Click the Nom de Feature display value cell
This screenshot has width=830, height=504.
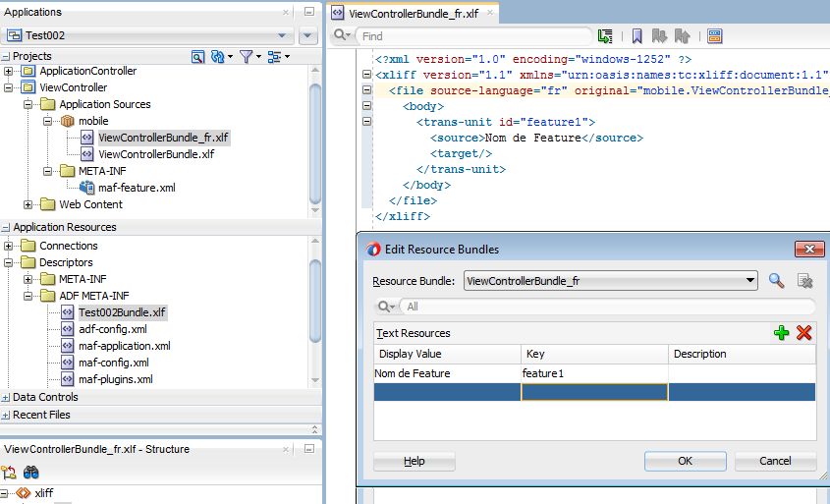[447, 373]
